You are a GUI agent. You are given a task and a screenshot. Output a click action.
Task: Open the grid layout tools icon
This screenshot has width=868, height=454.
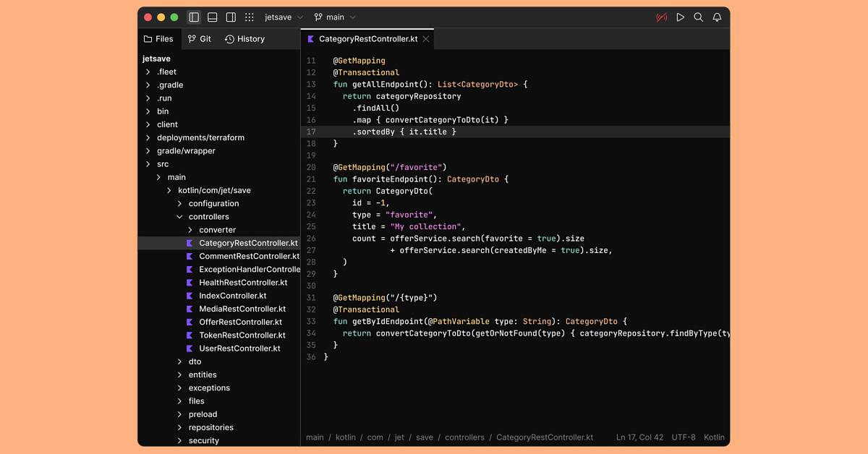pyautogui.click(x=250, y=17)
